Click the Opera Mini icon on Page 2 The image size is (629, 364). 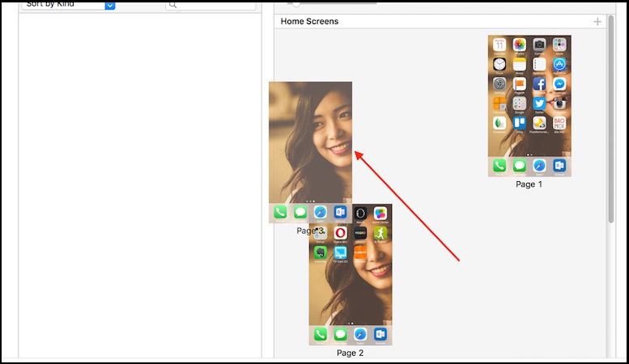[341, 234]
